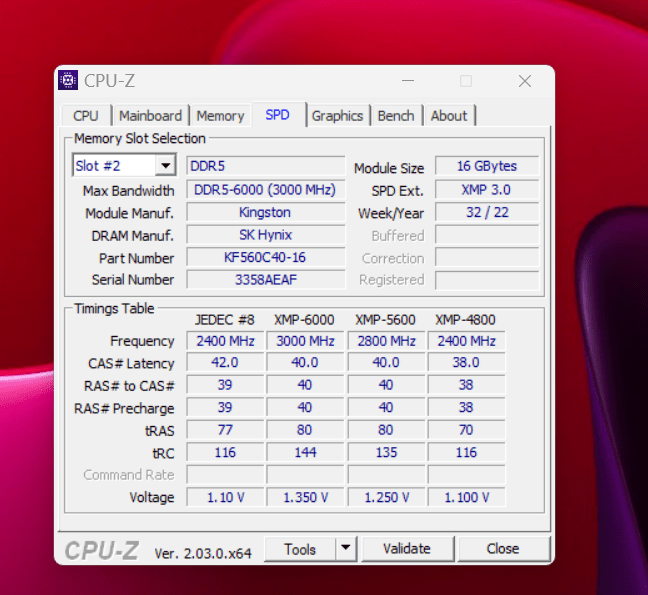Click the Ver. 2.03.0.x64 version text
648x595 pixels.
(x=203, y=553)
